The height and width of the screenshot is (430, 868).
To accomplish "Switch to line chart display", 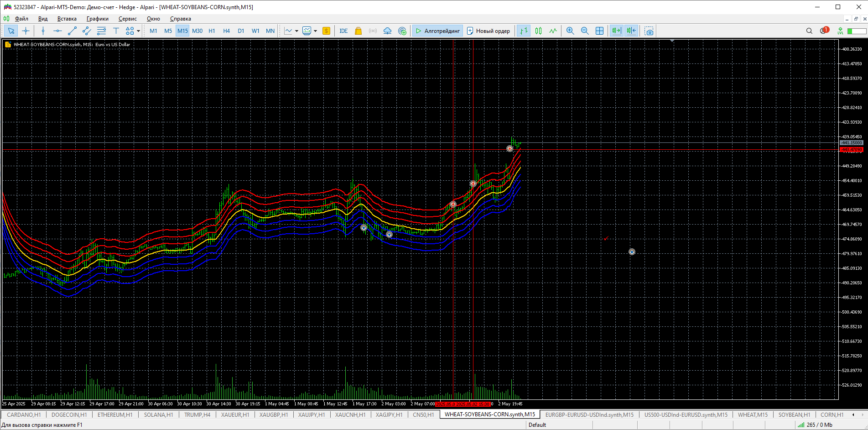I will (553, 31).
